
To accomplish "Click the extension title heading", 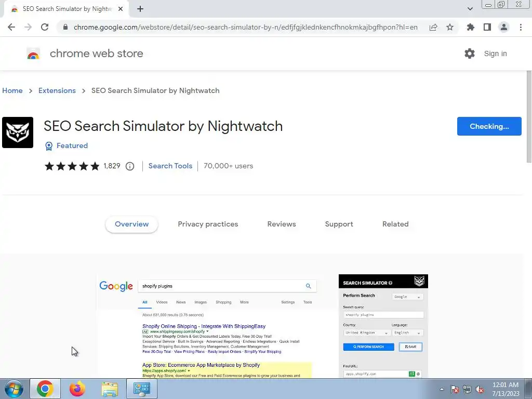I will click(163, 126).
